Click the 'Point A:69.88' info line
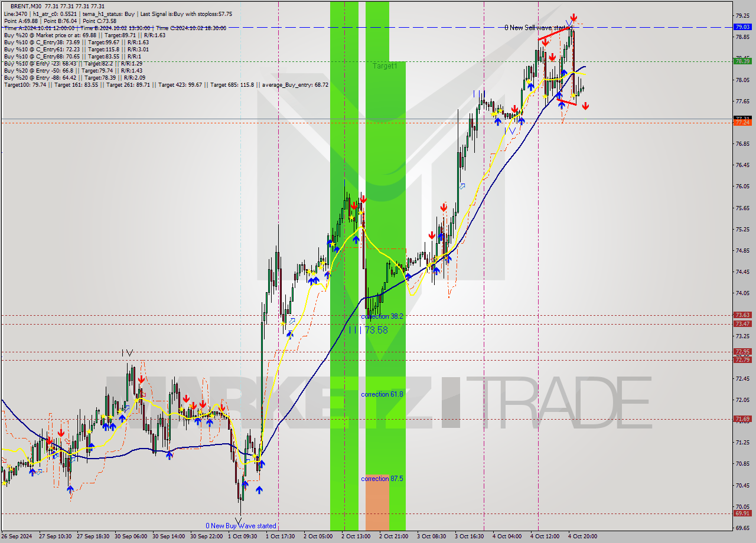Viewport: 756px width, 543px height. click(60, 21)
